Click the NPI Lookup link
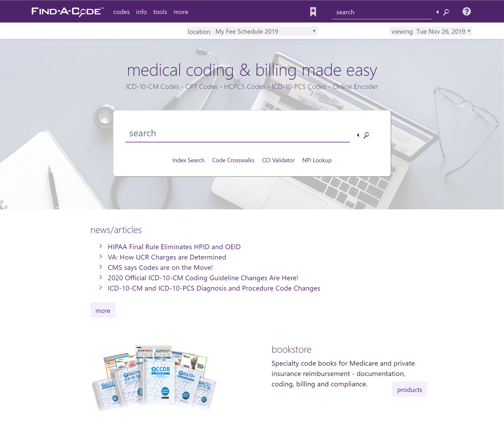Viewport: 504px width, 428px height. tap(317, 160)
